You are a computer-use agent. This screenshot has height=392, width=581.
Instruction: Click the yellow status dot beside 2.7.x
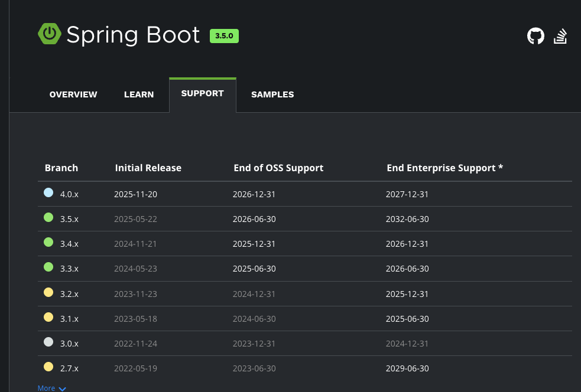pos(48,366)
